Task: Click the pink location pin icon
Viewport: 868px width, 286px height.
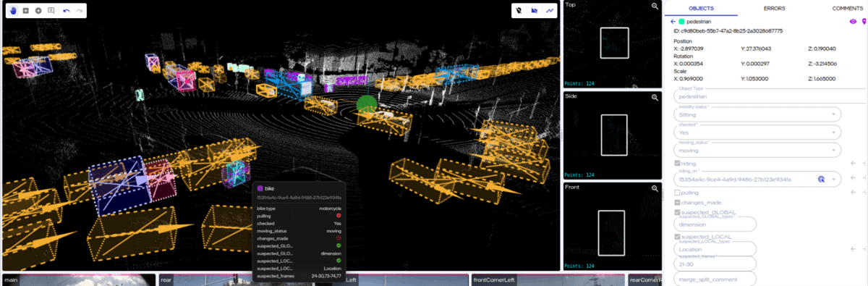Action: pyautogui.click(x=864, y=22)
